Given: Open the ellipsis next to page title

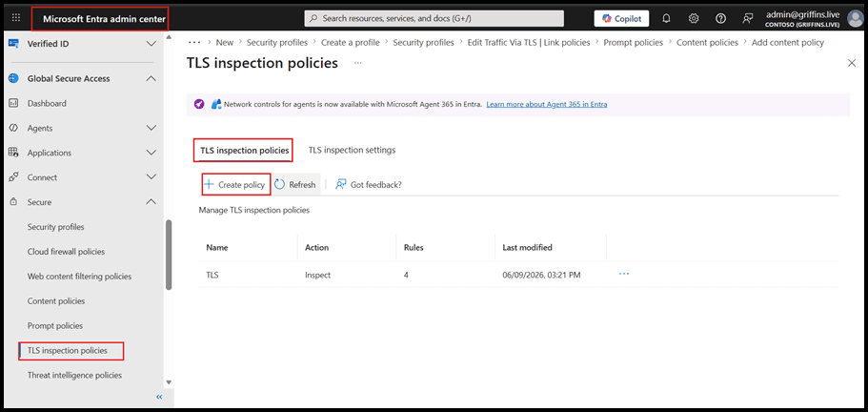Looking at the screenshot, I should (x=358, y=63).
